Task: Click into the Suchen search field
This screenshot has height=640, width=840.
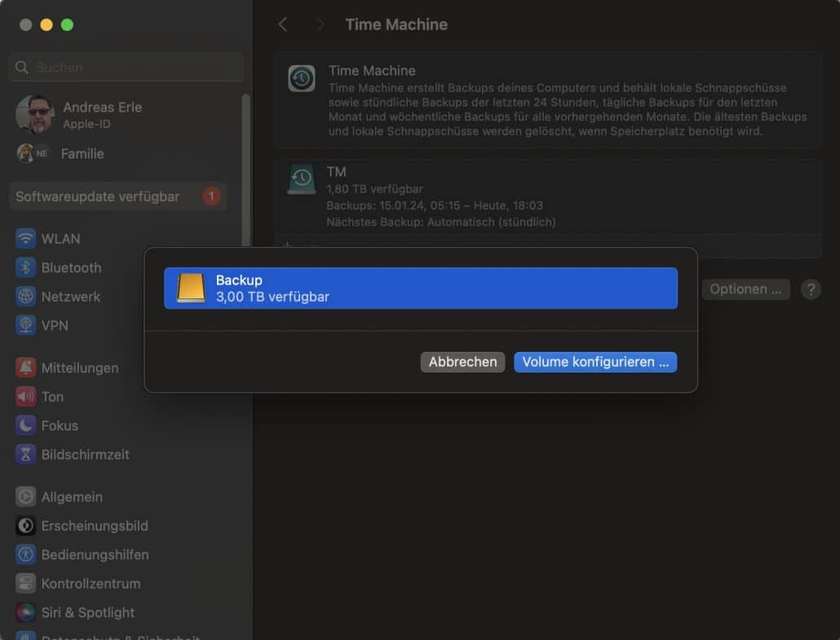Action: (x=126, y=68)
